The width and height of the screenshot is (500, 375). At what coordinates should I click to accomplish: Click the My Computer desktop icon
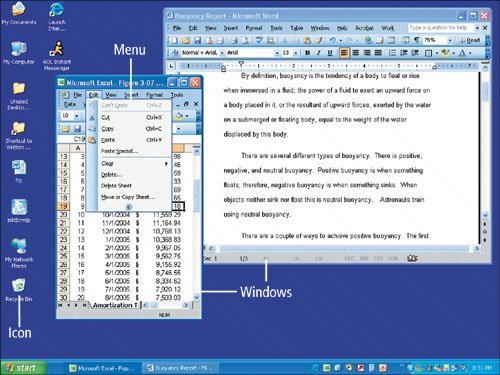(19, 53)
